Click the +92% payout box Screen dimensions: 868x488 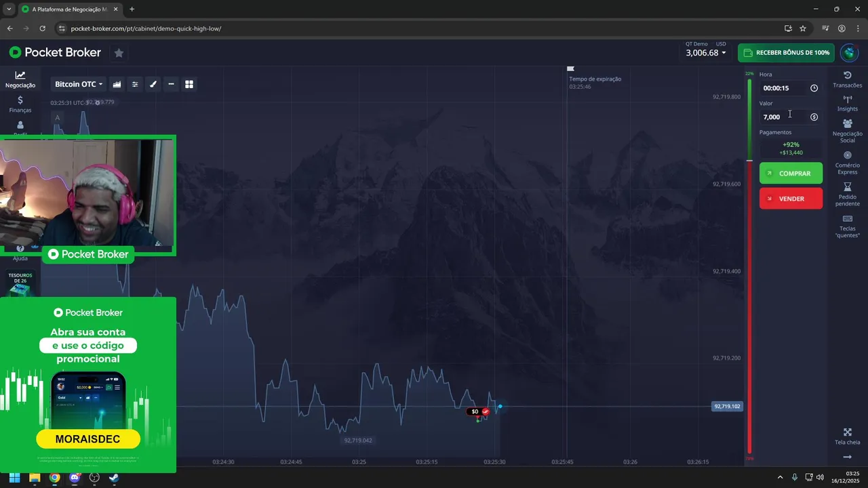[x=791, y=148]
